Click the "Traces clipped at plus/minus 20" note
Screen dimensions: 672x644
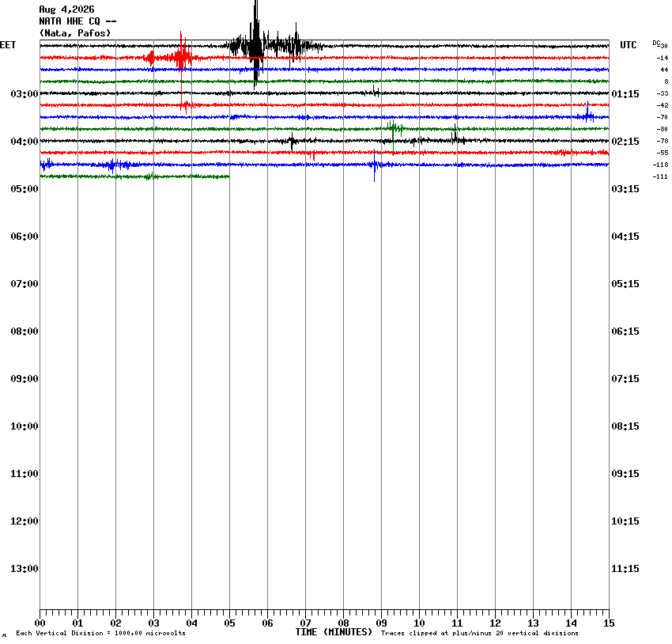click(x=480, y=633)
